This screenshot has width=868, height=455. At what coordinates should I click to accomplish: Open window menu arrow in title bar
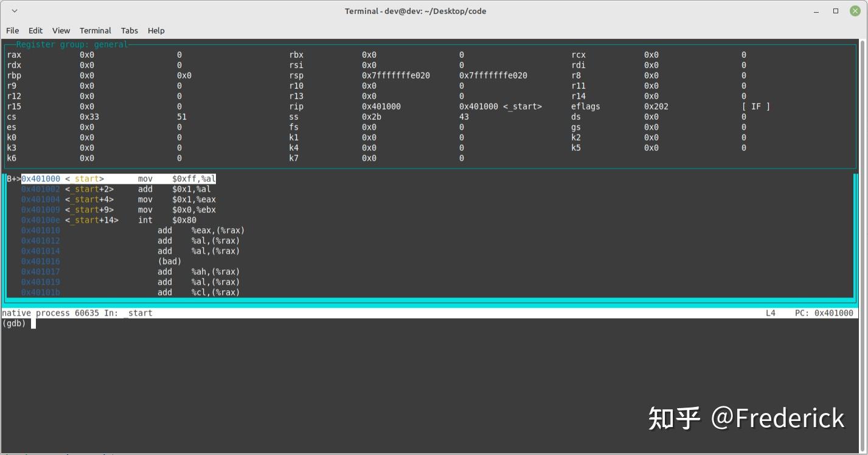click(x=15, y=11)
